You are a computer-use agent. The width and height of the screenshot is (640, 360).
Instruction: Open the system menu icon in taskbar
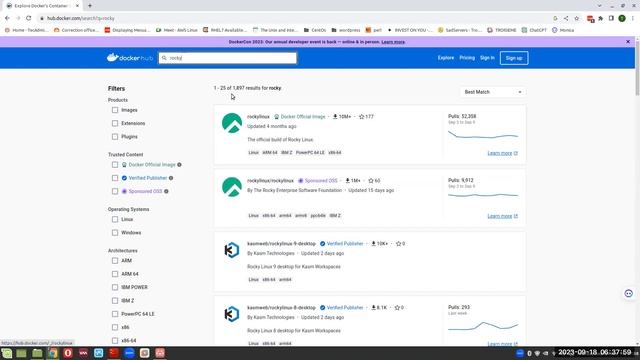pyautogui.click(x=7, y=353)
